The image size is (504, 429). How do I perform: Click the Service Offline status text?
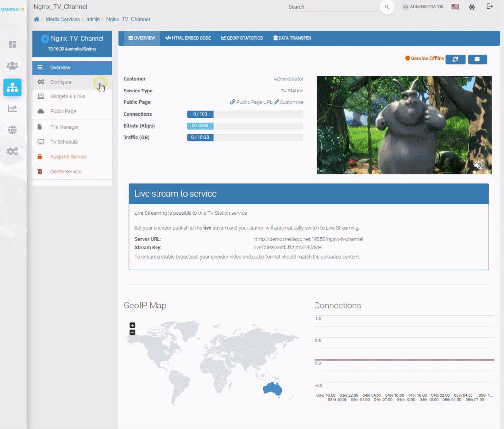pyautogui.click(x=428, y=58)
